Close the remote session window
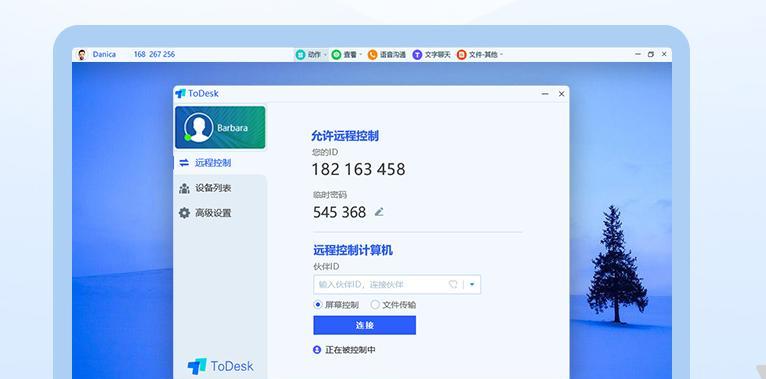The width and height of the screenshot is (766, 379). (664, 54)
